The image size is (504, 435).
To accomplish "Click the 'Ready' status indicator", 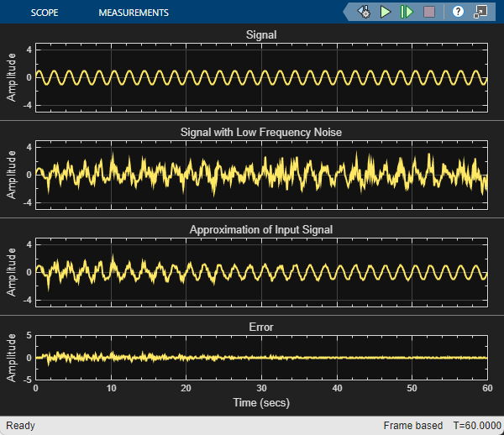I will pyautogui.click(x=21, y=426).
